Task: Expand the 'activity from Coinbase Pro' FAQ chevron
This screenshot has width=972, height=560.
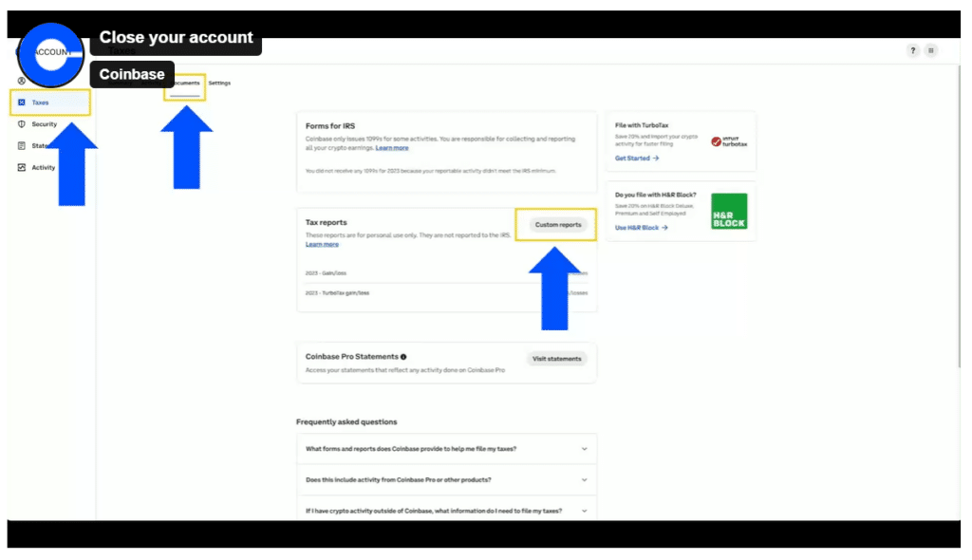Action: (584, 480)
